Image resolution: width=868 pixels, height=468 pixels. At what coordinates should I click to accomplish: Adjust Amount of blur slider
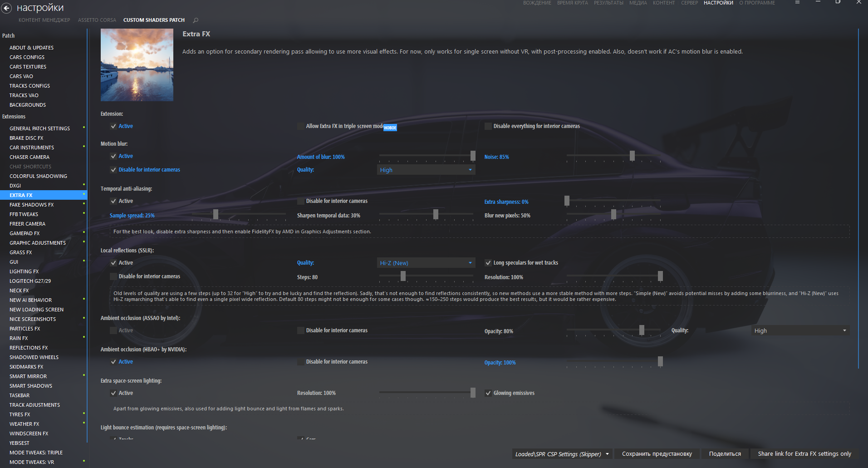click(x=427, y=156)
